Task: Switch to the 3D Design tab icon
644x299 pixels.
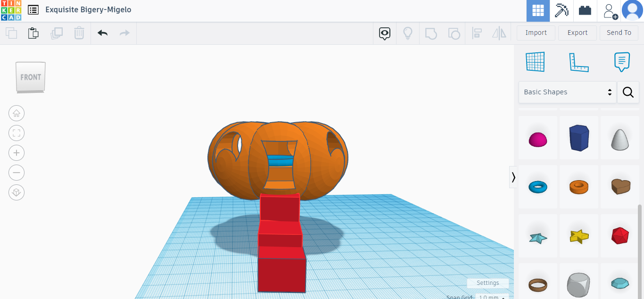Action: pyautogui.click(x=538, y=10)
